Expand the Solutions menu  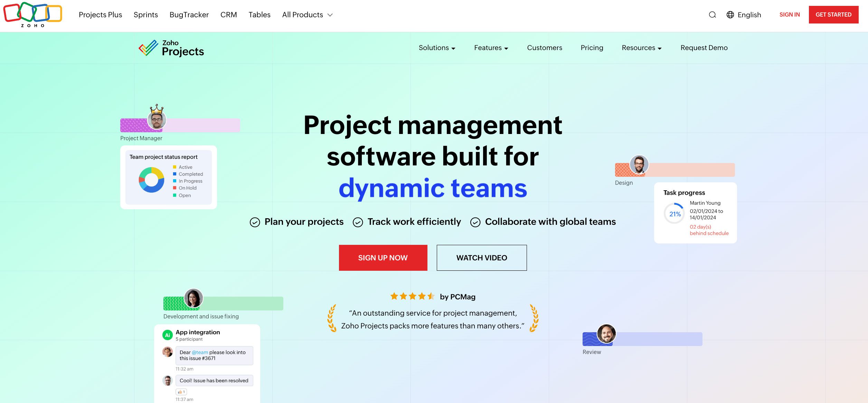tap(437, 48)
